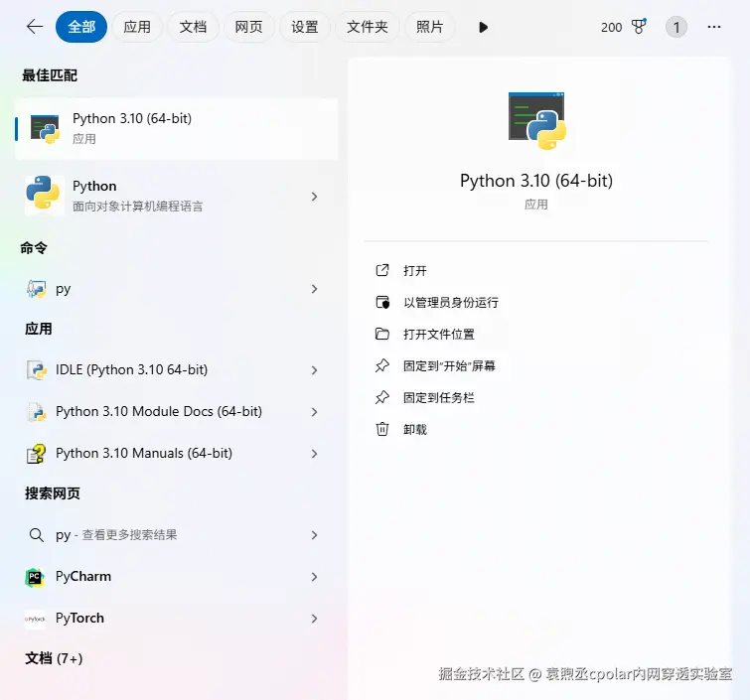
Task: Click the PyTorch logo icon
Action: pyautogui.click(x=35, y=619)
